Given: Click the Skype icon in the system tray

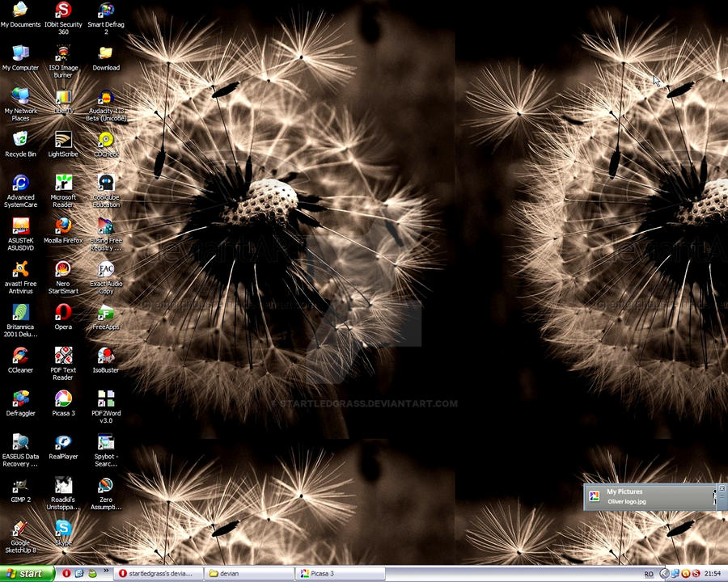Looking at the screenshot, I should point(696,573).
